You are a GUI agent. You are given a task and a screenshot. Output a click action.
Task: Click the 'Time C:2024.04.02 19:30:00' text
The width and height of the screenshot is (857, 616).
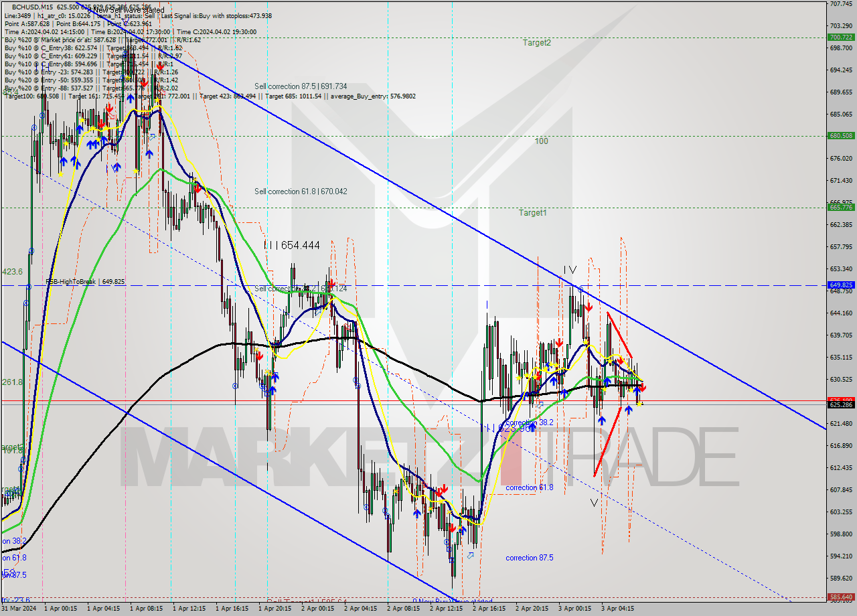pyautogui.click(x=216, y=31)
